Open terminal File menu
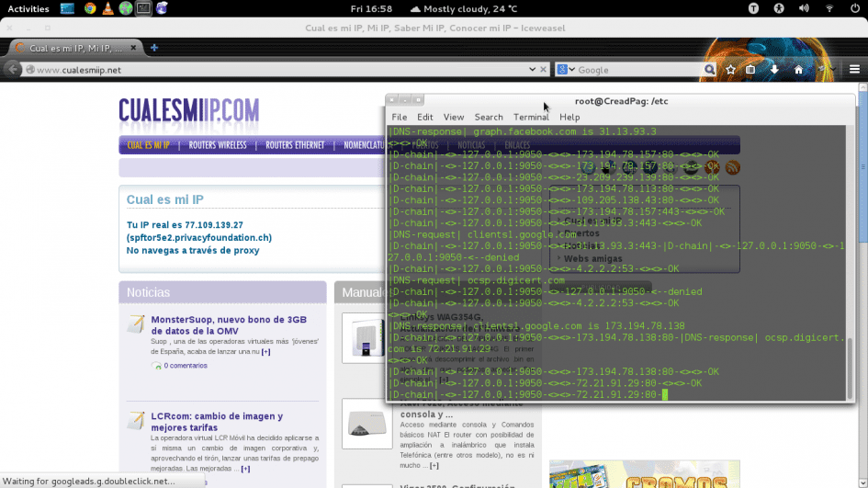This screenshot has height=488, width=868. pyautogui.click(x=400, y=117)
